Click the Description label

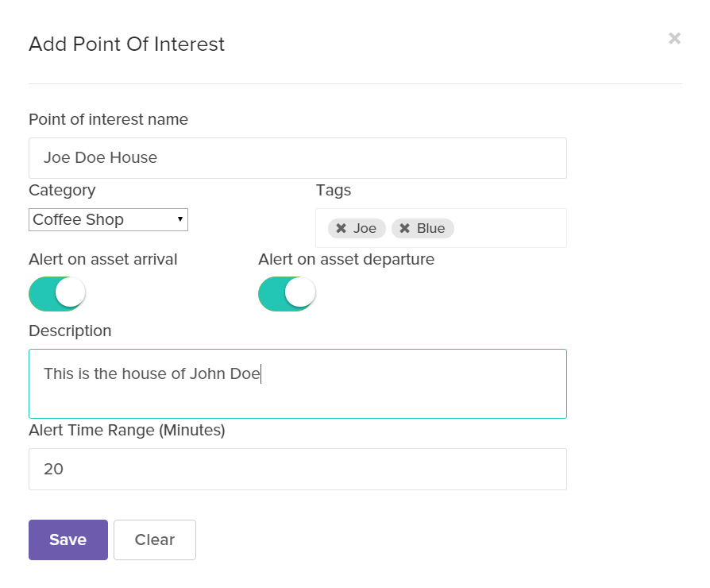(x=70, y=331)
